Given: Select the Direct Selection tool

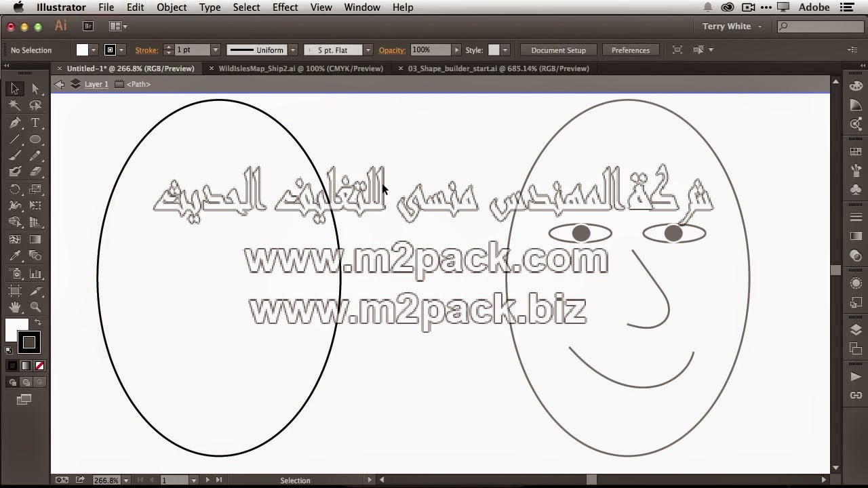Looking at the screenshot, I should pyautogui.click(x=36, y=89).
